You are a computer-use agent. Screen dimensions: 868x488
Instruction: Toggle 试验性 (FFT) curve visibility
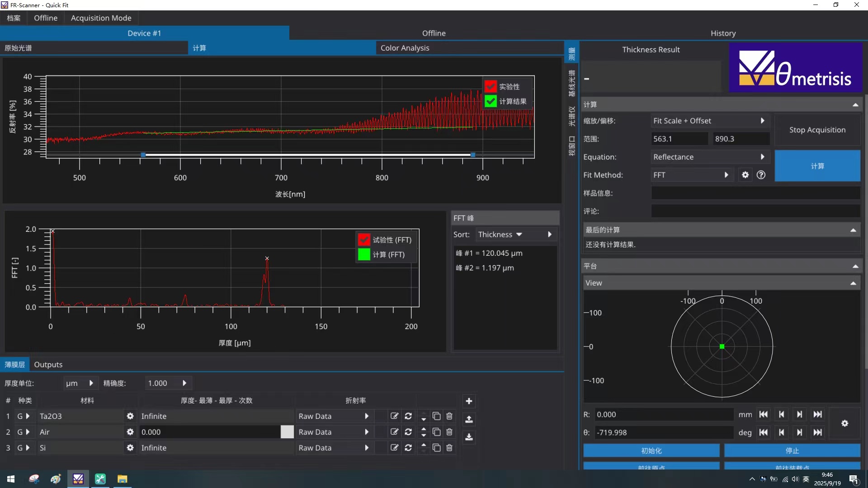point(364,240)
